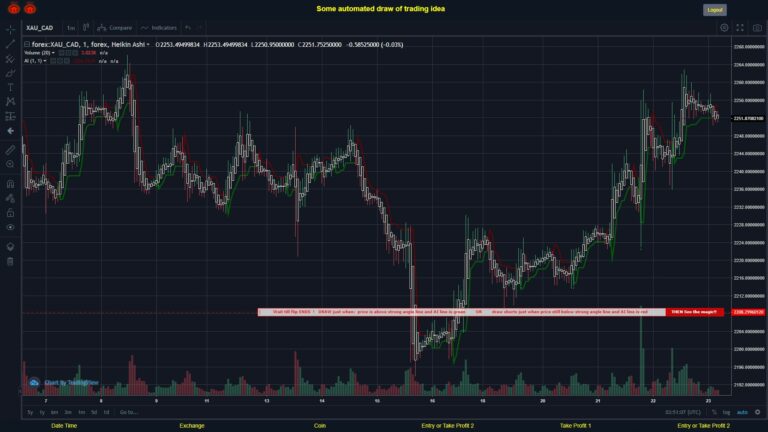Image resolution: width=768 pixels, height=432 pixels.
Task: Click the red 'THEN See the magic' label
Action: 695,312
